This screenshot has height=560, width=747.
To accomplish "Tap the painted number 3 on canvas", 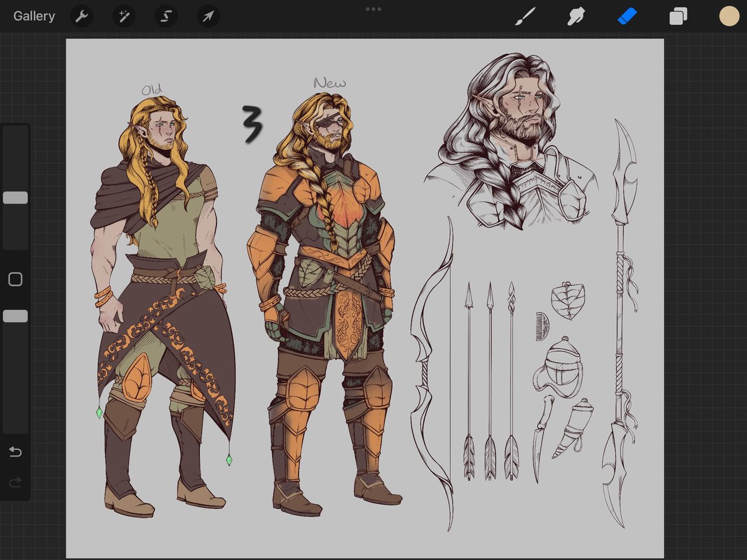I will click(x=252, y=124).
